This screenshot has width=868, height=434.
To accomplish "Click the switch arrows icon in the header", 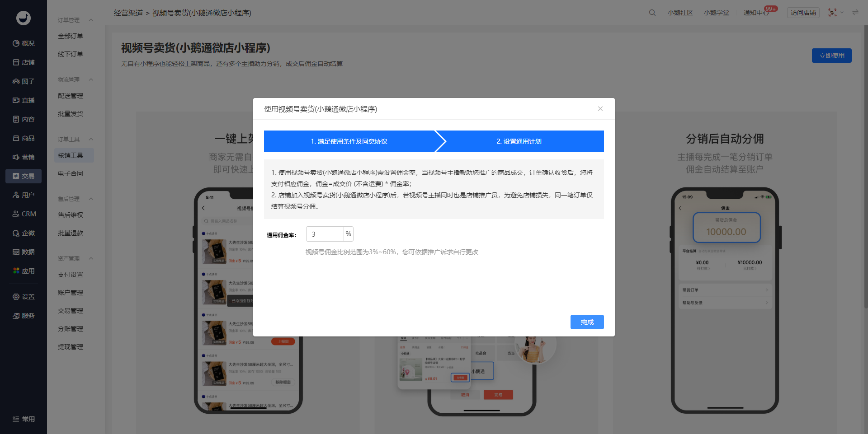I will click(855, 12).
